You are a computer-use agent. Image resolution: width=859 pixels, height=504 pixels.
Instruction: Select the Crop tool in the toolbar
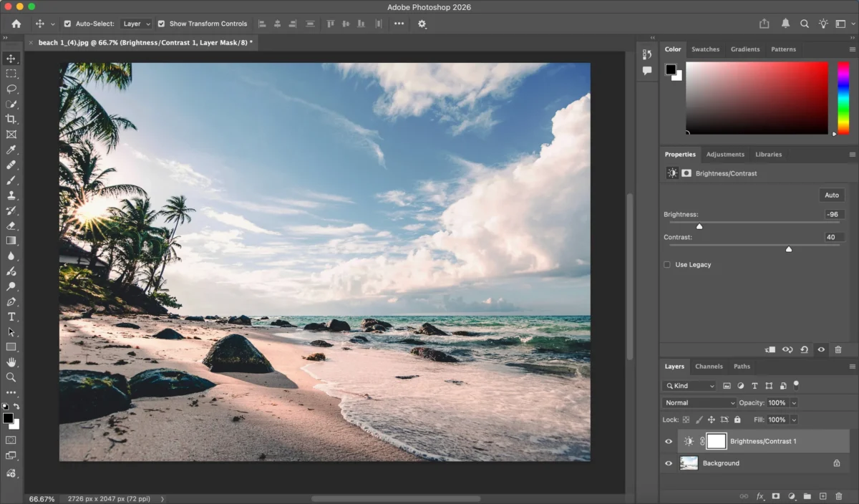click(11, 119)
